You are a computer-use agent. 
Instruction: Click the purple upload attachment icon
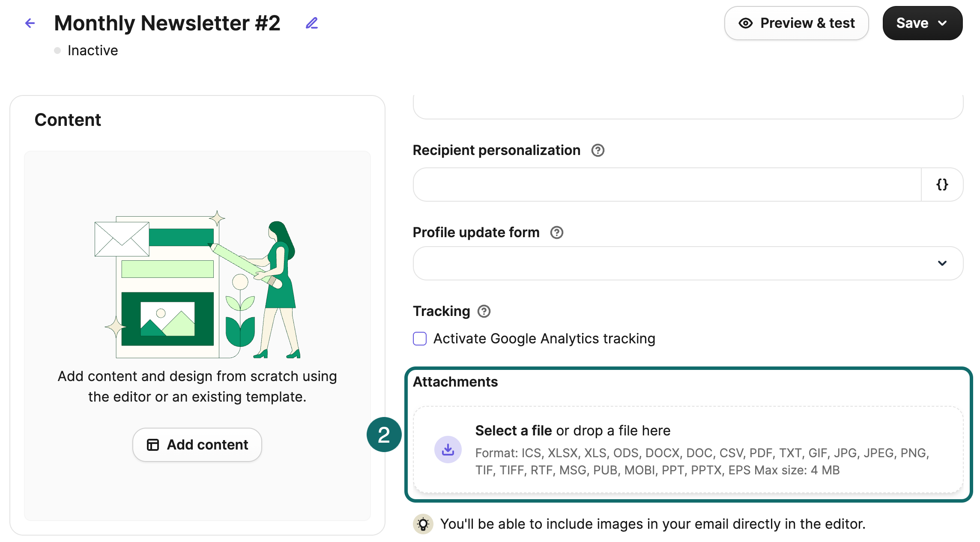[x=448, y=450]
